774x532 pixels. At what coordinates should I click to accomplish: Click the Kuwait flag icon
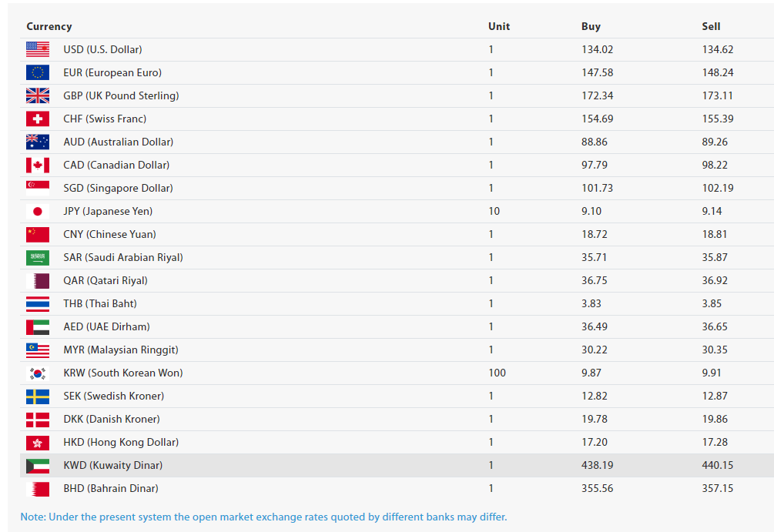37,465
